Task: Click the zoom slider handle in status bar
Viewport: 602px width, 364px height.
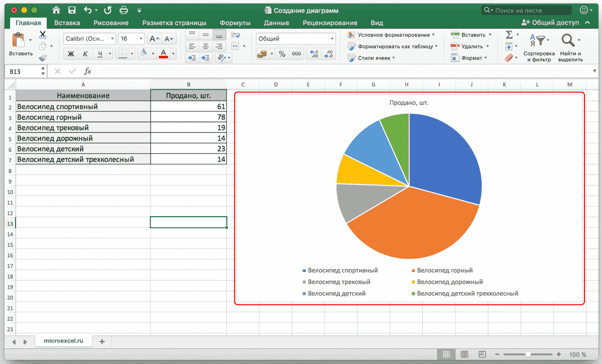Action: 529,354
